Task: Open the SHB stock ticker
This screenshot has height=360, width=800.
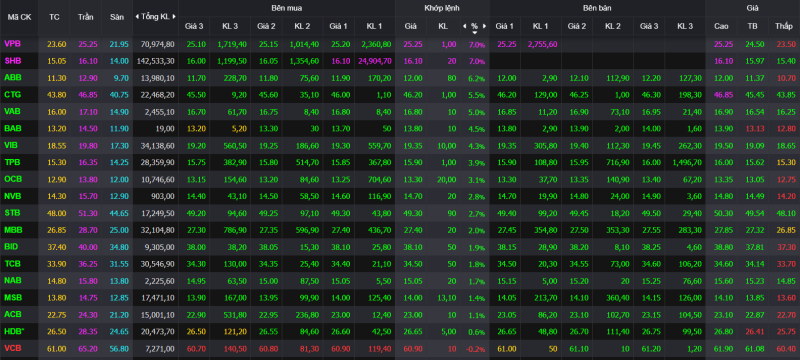Action: [13, 61]
